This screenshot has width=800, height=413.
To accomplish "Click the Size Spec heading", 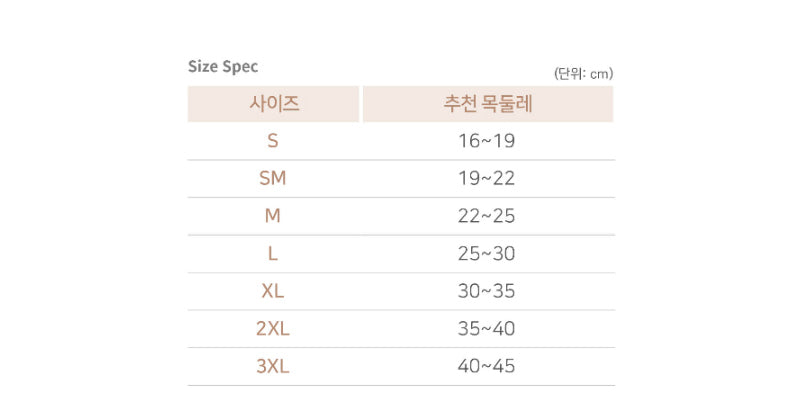I will click(x=223, y=67).
